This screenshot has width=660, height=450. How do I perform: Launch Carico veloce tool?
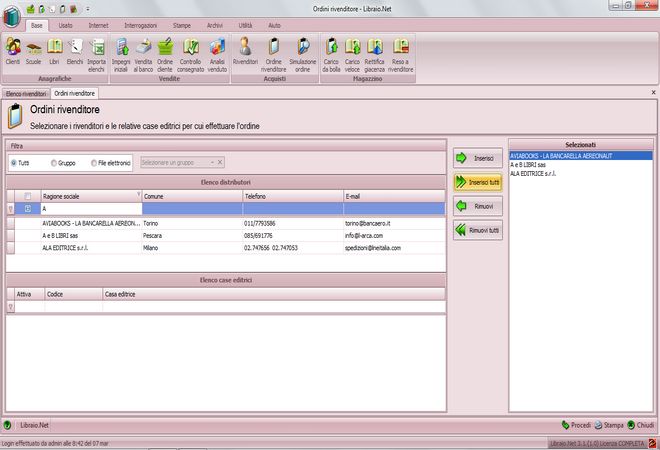click(352, 55)
